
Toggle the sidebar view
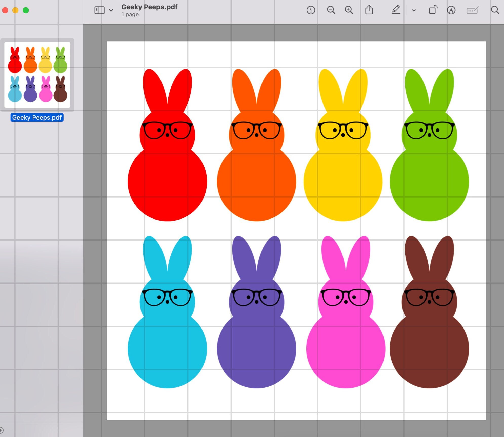click(99, 10)
